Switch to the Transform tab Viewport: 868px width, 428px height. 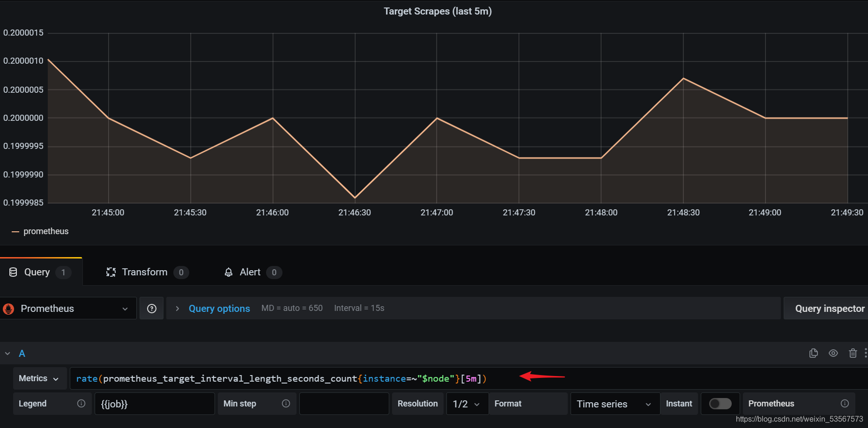(x=147, y=272)
